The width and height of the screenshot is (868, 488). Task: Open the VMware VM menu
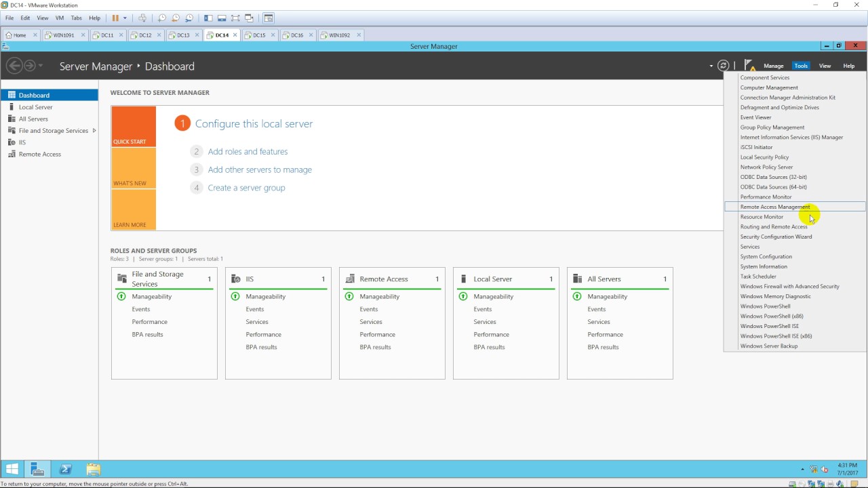click(60, 18)
